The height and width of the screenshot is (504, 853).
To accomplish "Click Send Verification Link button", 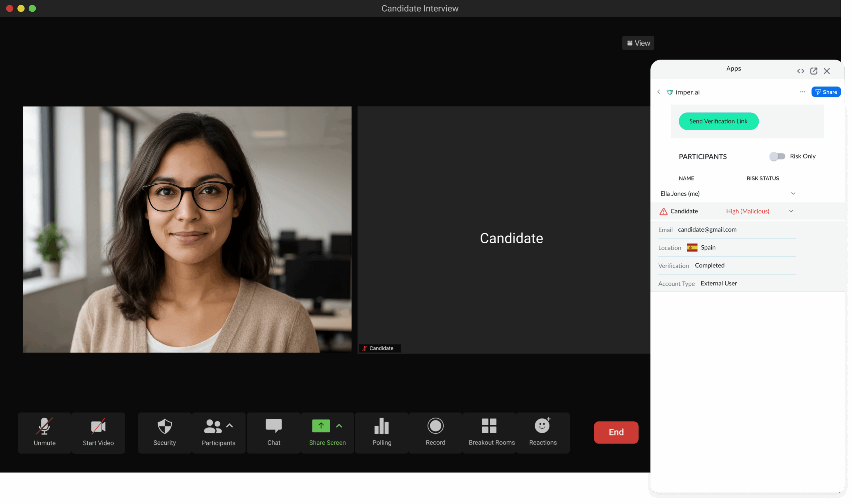I will (718, 121).
